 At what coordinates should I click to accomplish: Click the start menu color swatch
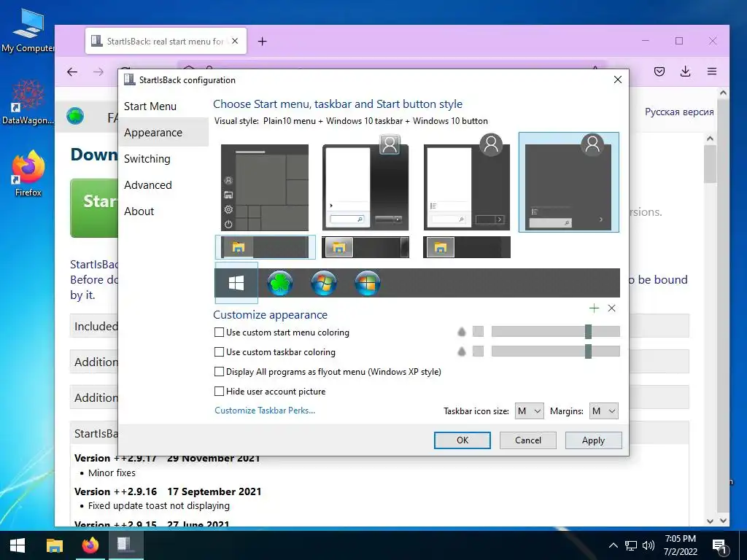coord(478,332)
